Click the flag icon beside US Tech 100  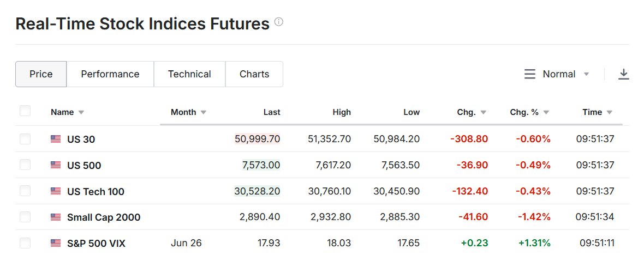tap(56, 191)
